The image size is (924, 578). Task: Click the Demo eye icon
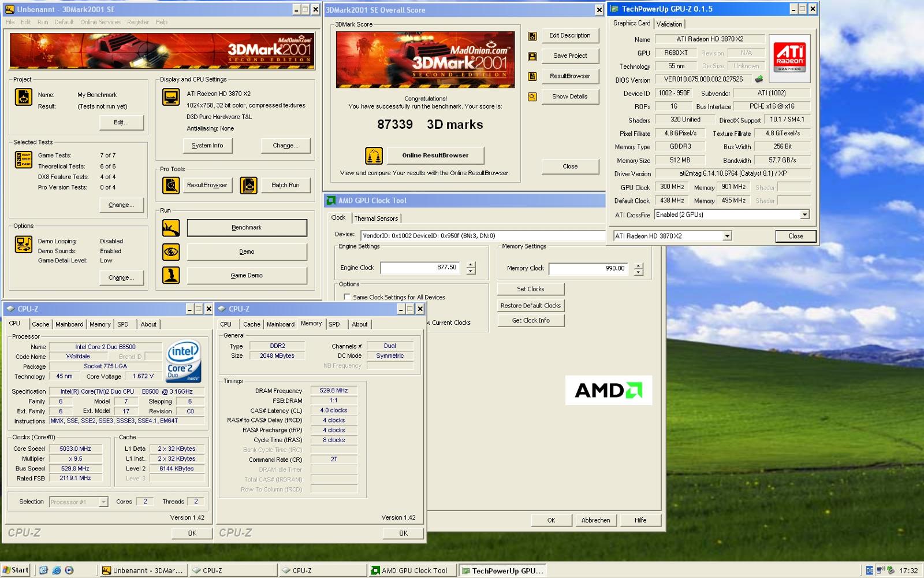coord(171,252)
